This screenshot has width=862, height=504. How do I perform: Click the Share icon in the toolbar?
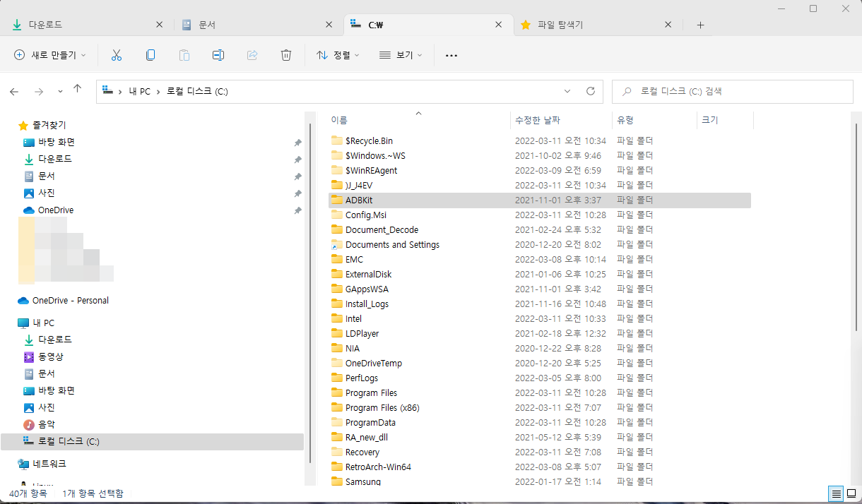point(252,54)
